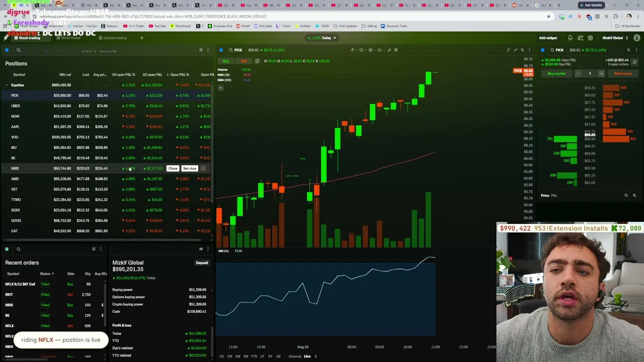644x362 pixels.
Task: Click the chart widget symbol search icon
Action: point(231,50)
